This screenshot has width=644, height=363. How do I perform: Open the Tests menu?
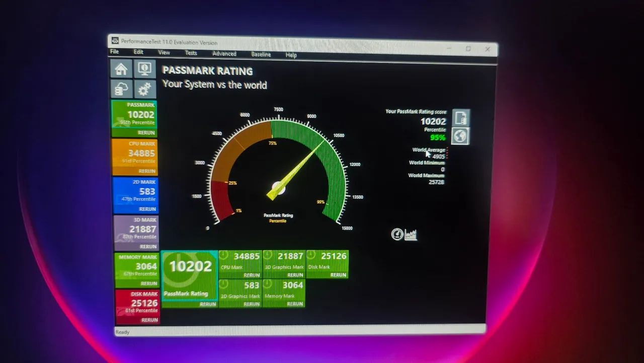(x=191, y=53)
